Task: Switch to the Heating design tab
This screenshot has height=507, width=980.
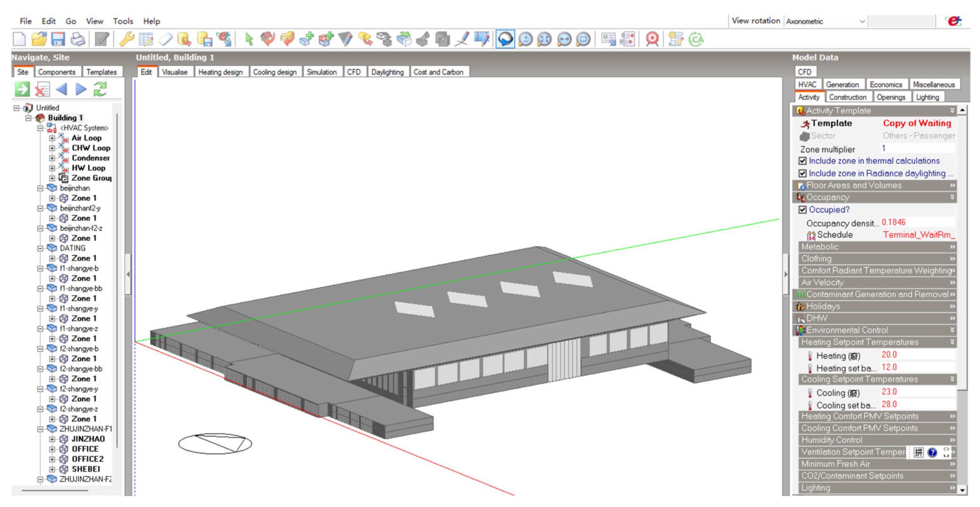Action: pyautogui.click(x=220, y=72)
